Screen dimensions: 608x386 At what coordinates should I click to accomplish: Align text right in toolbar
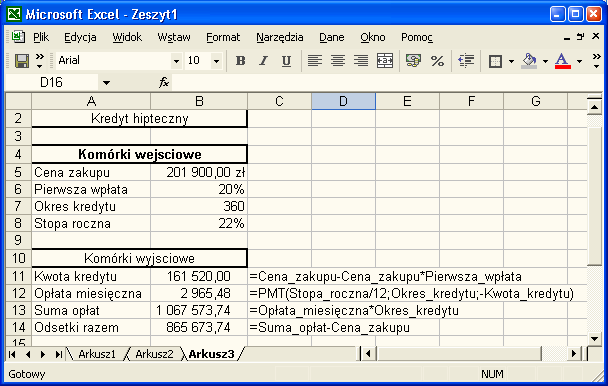[361, 61]
